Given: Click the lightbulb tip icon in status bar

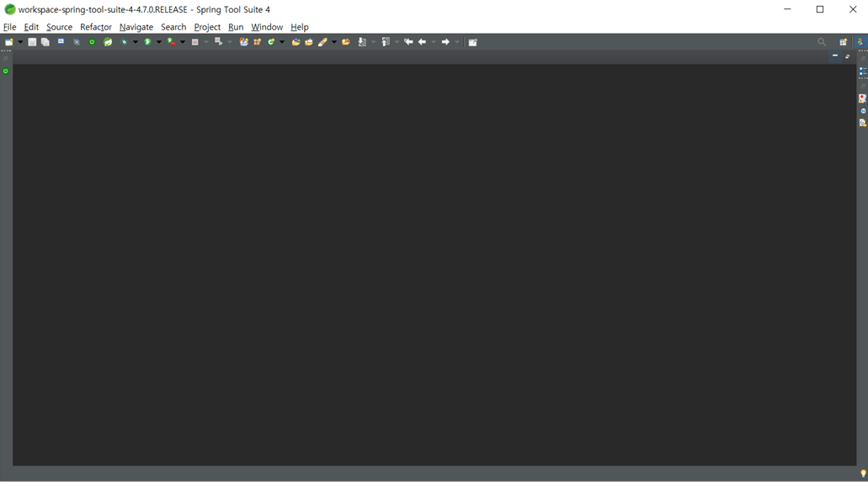Looking at the screenshot, I should pyautogui.click(x=863, y=473).
